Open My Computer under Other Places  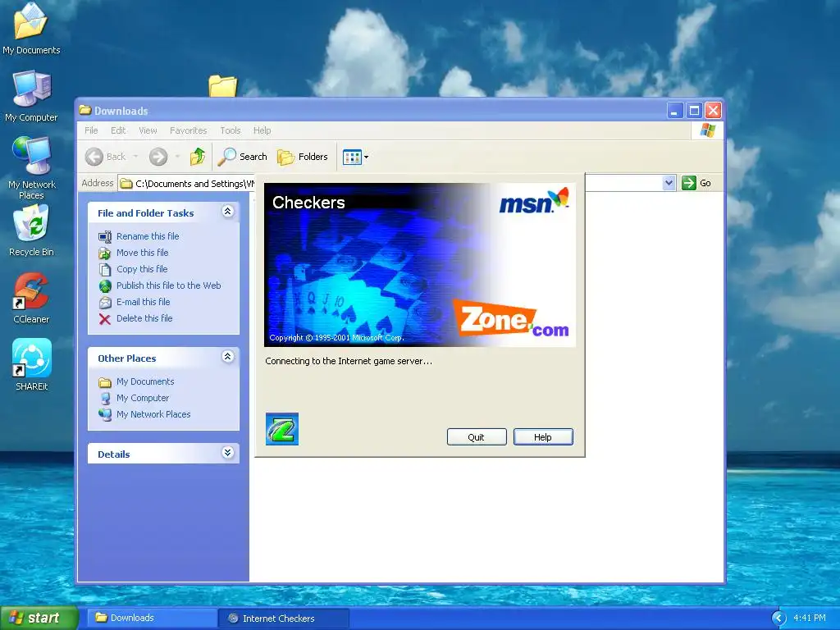tap(143, 398)
